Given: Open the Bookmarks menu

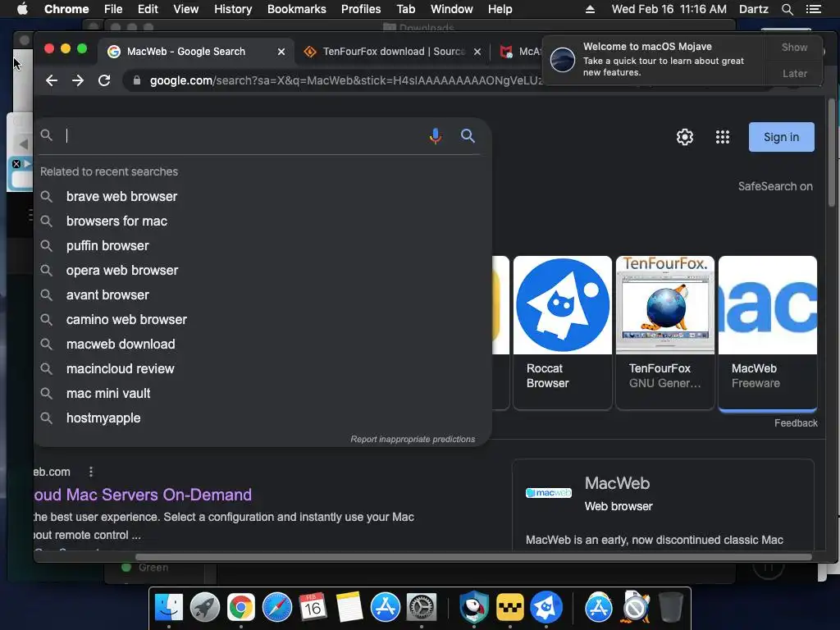Looking at the screenshot, I should pos(297,9).
